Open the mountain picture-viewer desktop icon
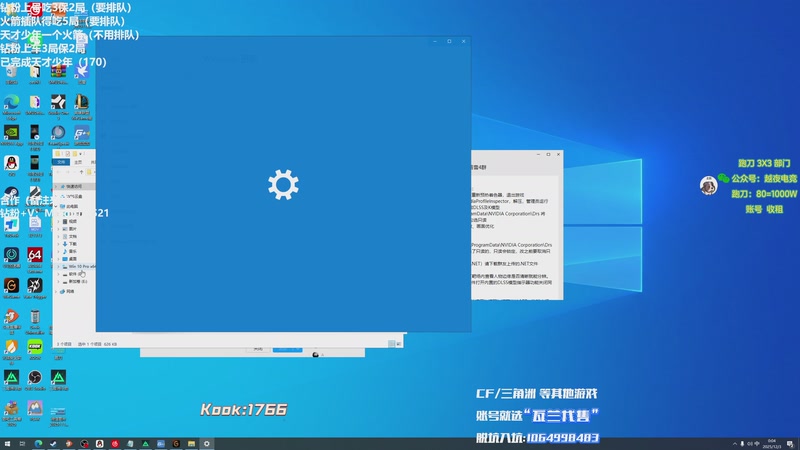Viewport: 800px width, 450px height. (x=35, y=410)
